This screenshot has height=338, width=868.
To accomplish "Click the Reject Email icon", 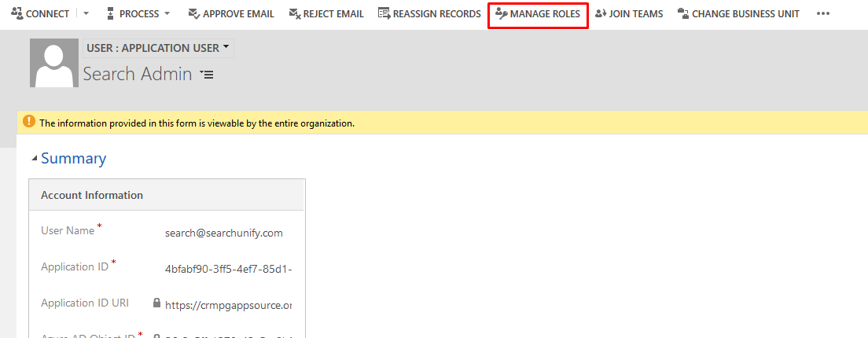I will [295, 13].
